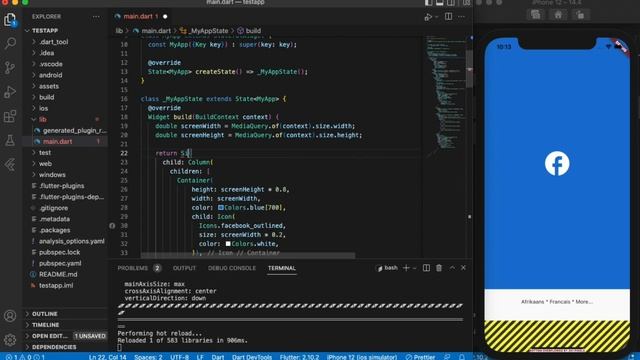
Task: Click the errors and warnings status indicator
Action: [25, 357]
